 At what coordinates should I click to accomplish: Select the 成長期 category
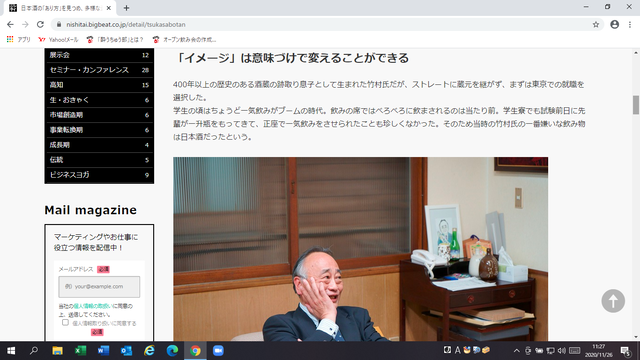[x=99, y=145]
